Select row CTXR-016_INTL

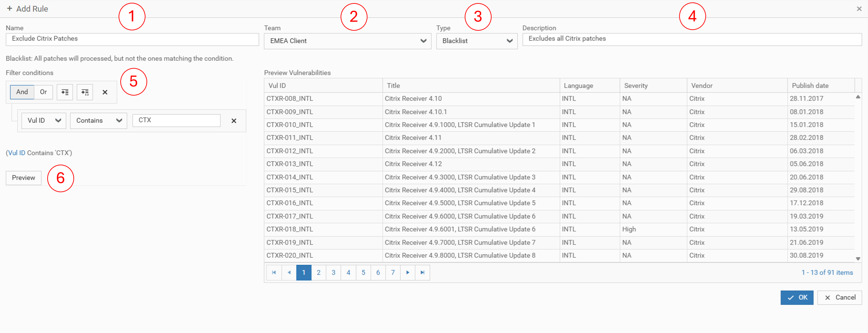[x=559, y=204]
